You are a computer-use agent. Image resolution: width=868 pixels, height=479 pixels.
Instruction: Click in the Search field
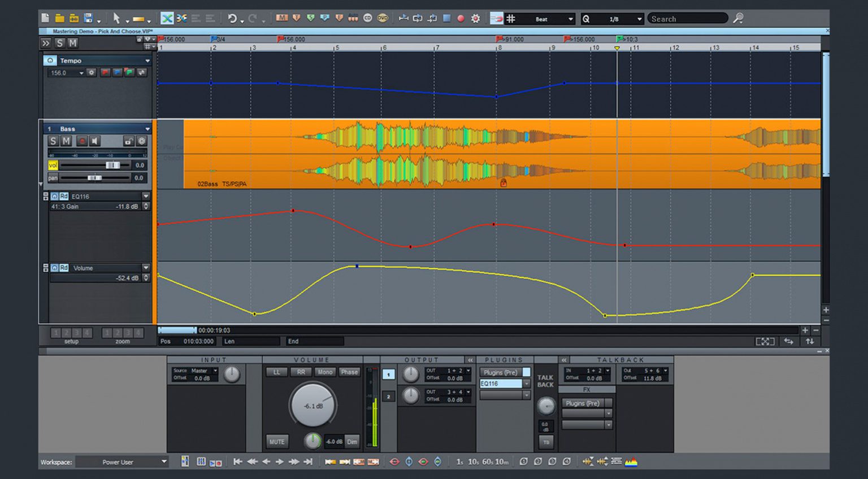688,19
